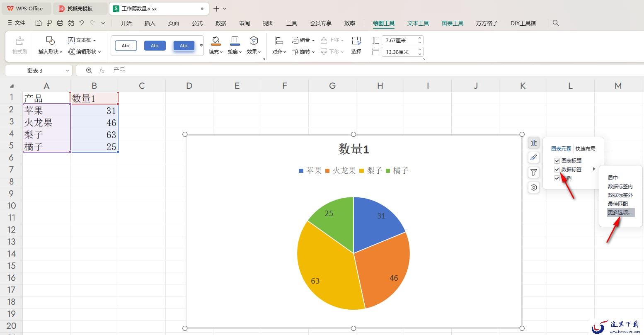The width and height of the screenshot is (644, 335).
Task: Select the white outlined Abc shape style
Action: point(126,46)
